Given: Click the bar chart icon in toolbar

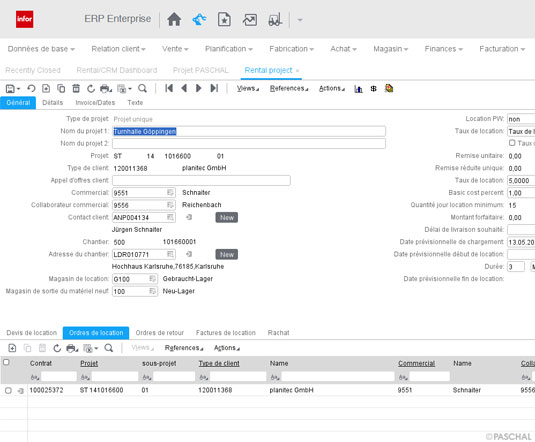Looking at the screenshot, I should point(358,89).
